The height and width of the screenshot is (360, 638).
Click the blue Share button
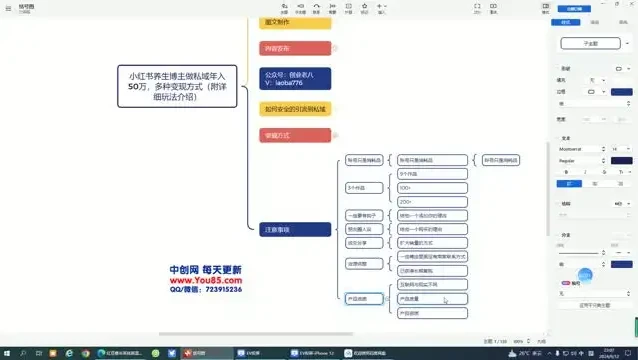[x=574, y=9]
